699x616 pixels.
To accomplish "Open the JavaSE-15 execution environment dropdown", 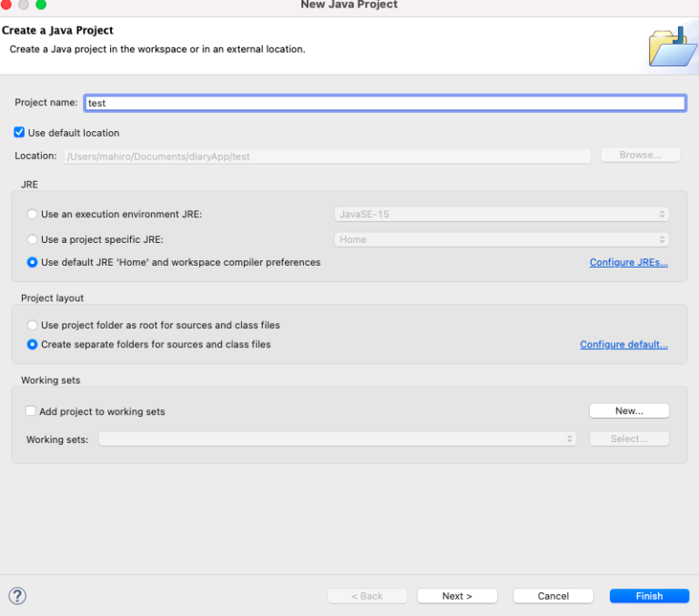I will [x=501, y=215].
